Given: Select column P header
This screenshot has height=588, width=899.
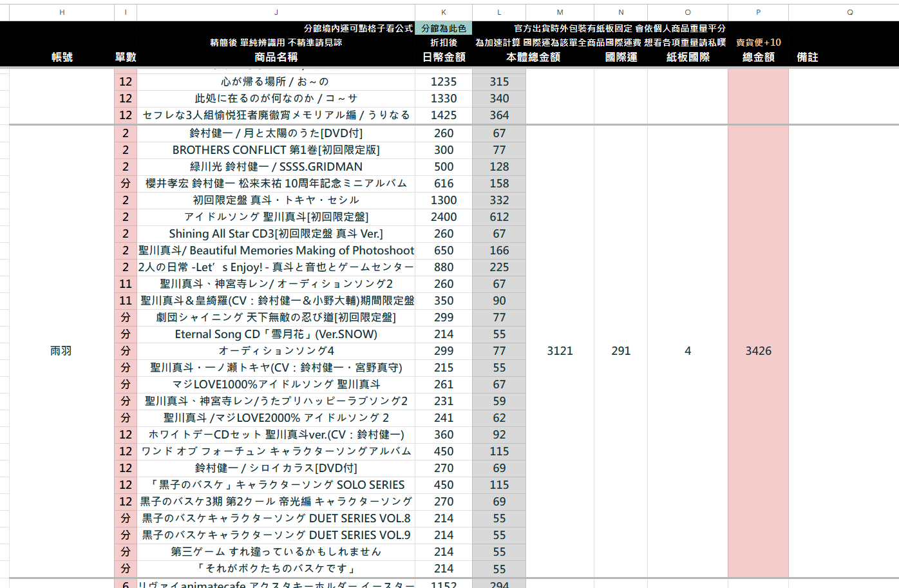Looking at the screenshot, I should [758, 12].
